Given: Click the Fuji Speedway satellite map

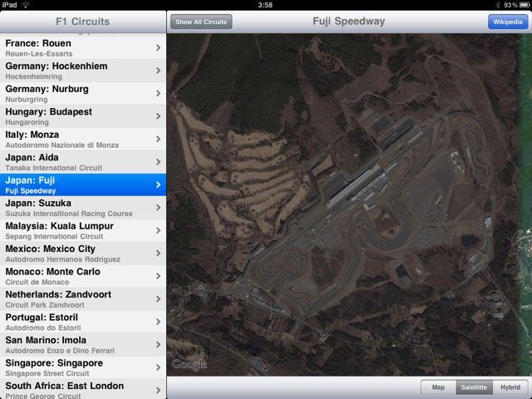Looking at the screenshot, I should point(349,204).
